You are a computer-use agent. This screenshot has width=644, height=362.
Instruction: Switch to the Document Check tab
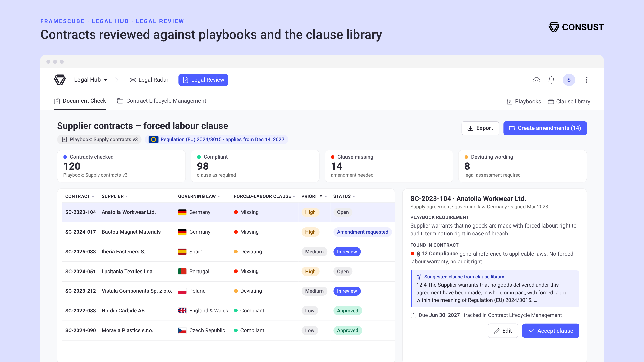tap(80, 101)
